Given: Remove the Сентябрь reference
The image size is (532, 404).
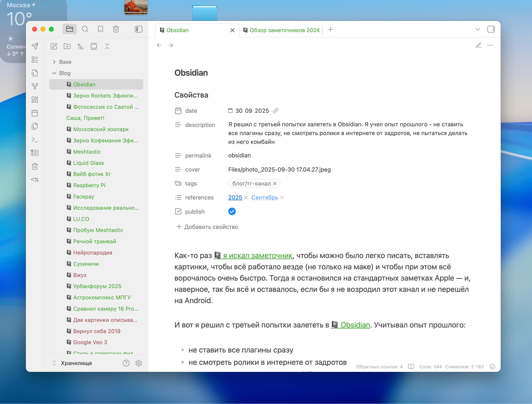Looking at the screenshot, I should tap(282, 197).
